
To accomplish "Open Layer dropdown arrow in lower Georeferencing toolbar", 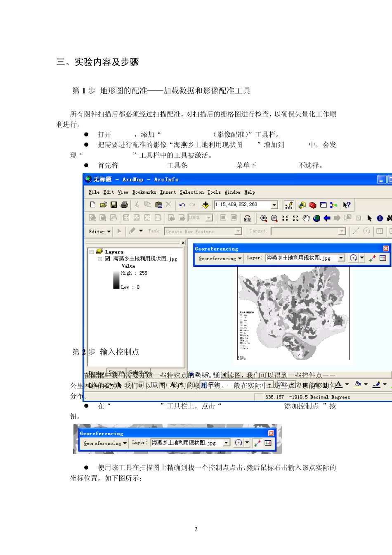I will coord(226,443).
